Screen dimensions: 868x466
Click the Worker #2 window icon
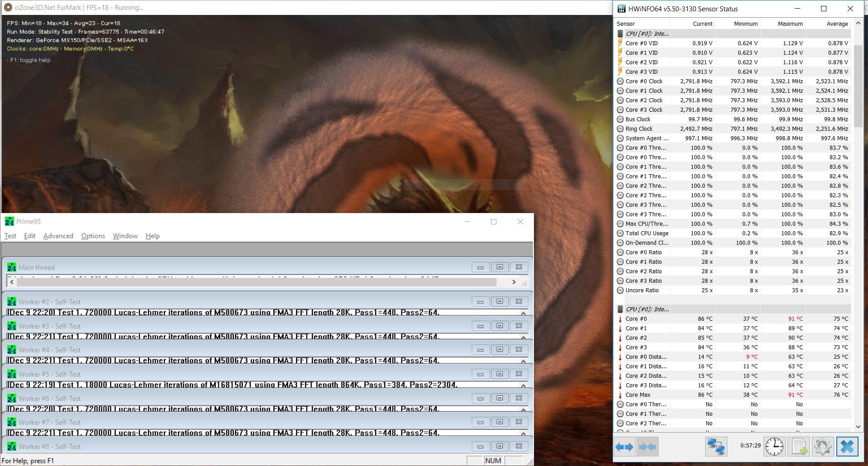(x=12, y=302)
